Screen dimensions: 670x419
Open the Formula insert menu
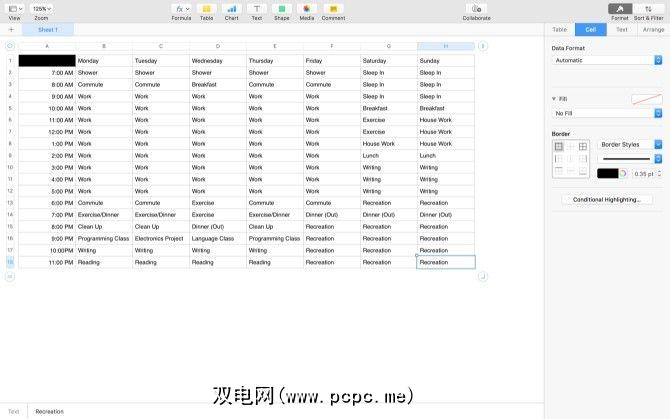tap(181, 9)
